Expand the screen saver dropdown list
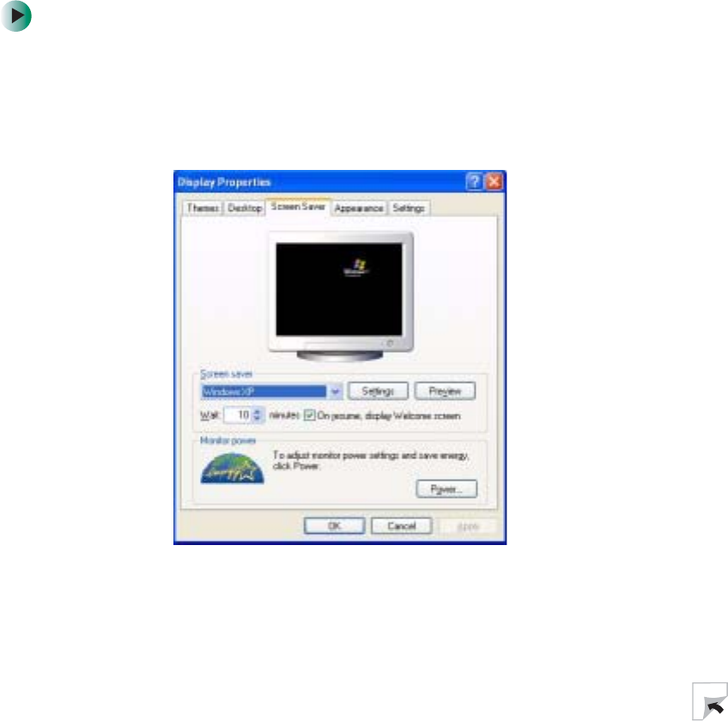The height and width of the screenshot is (721, 728). [335, 391]
